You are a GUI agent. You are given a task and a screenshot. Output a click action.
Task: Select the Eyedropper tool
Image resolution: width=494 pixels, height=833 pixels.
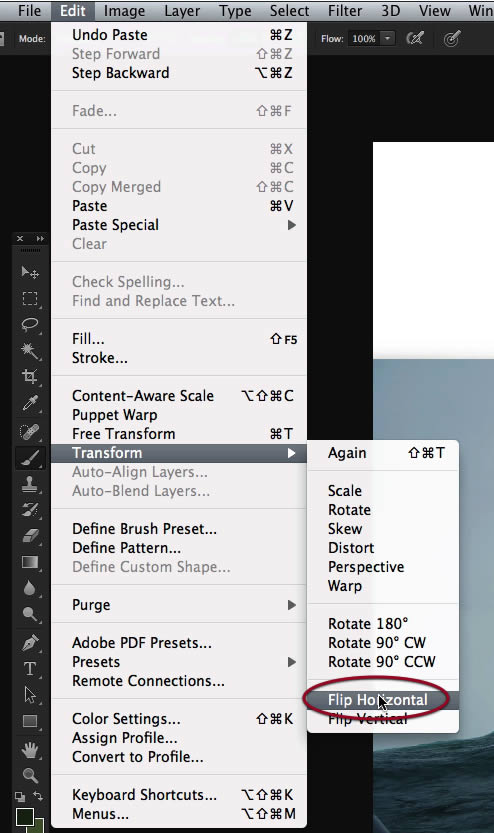[x=30, y=403]
